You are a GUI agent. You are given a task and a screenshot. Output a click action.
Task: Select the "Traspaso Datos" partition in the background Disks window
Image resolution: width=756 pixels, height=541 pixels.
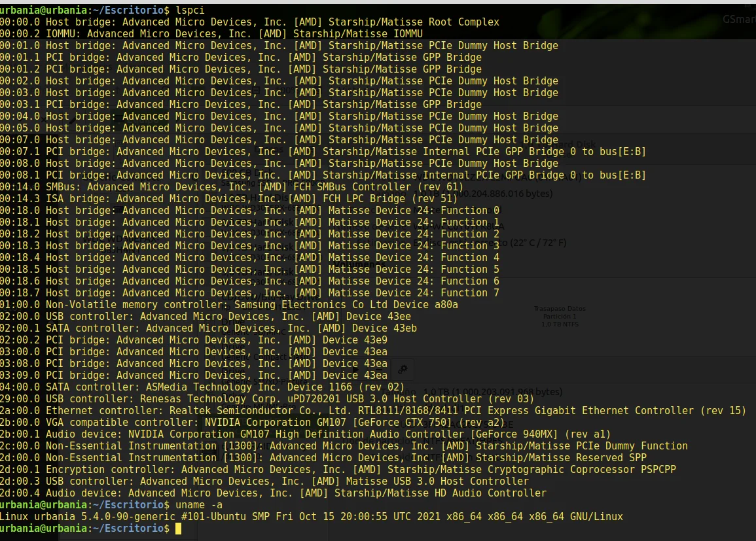coord(560,317)
